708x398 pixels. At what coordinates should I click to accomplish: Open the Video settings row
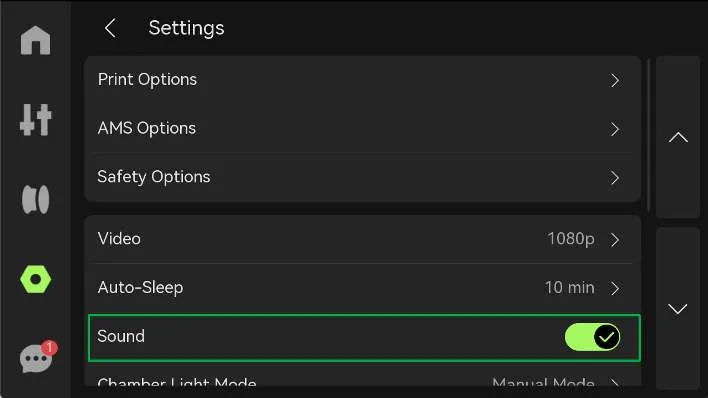click(x=364, y=239)
